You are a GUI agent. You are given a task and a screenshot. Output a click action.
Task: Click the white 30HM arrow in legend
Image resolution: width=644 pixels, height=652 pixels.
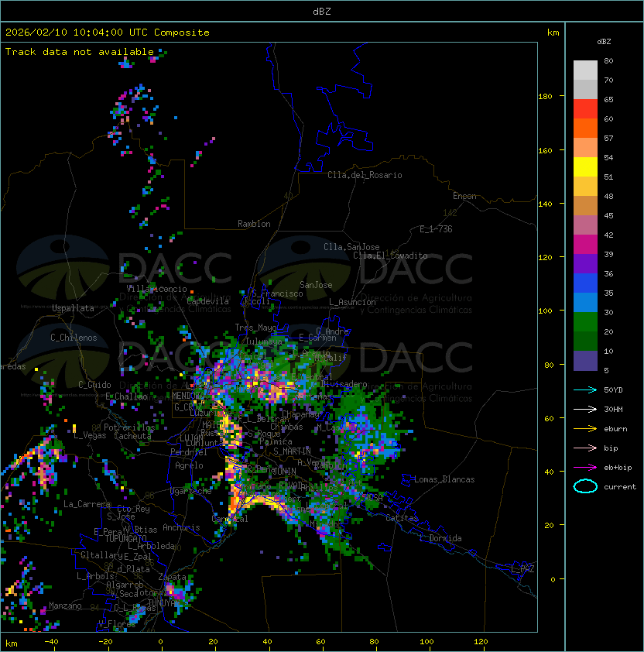click(585, 409)
